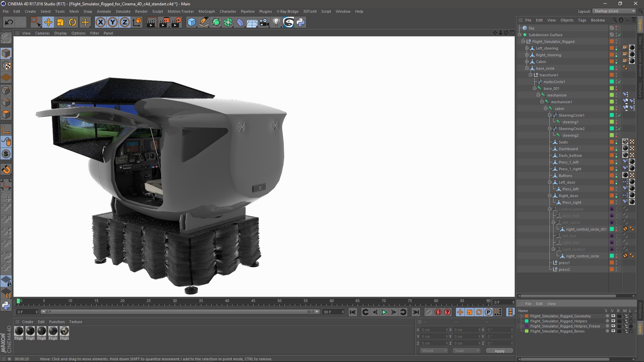This screenshot has width=644, height=362.
Task: Click the Undo arrow icon
Action: click(x=9, y=22)
